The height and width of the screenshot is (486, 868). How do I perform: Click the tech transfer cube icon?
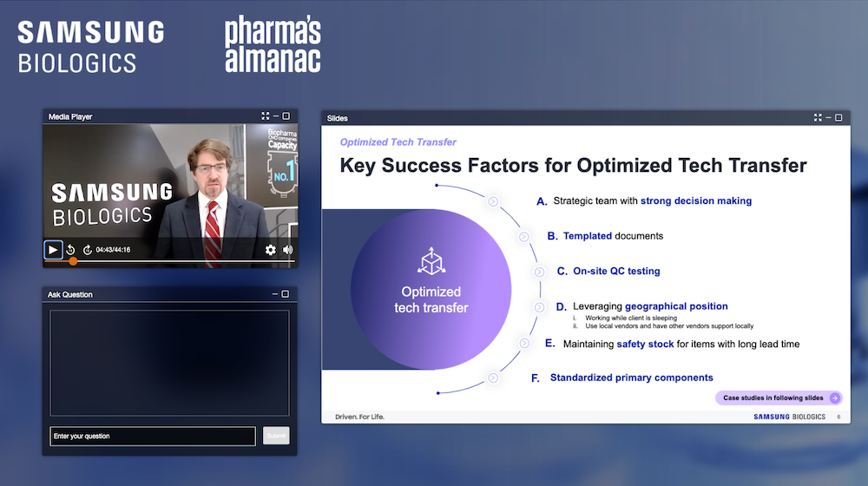pyautogui.click(x=431, y=261)
